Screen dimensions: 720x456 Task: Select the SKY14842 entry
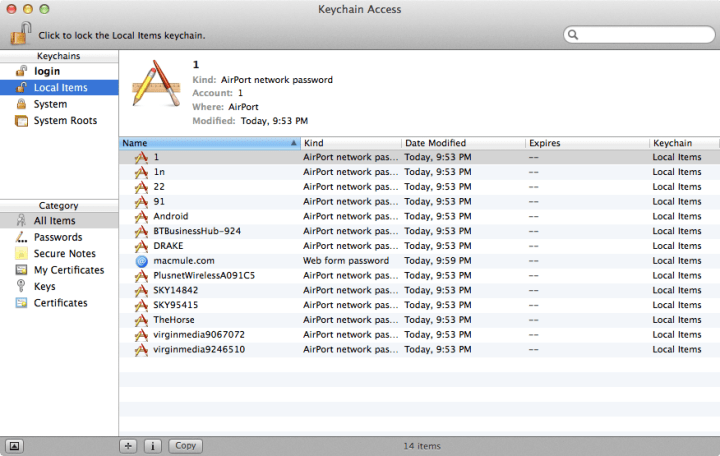[419, 290]
